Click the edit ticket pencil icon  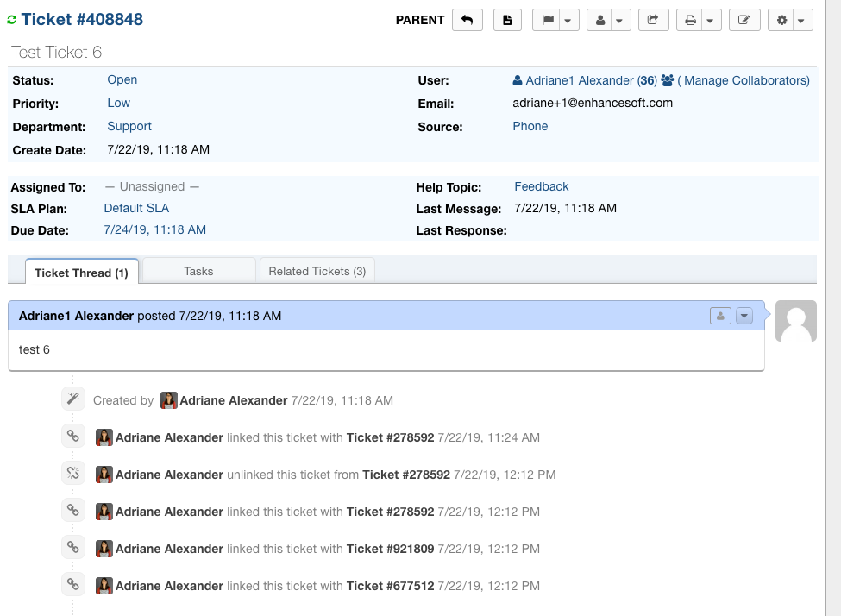(x=744, y=20)
